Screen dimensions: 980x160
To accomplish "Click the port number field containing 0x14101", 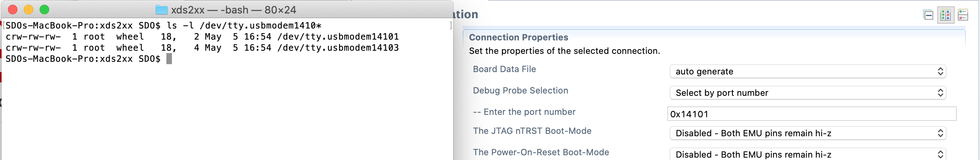I will tap(812, 114).
